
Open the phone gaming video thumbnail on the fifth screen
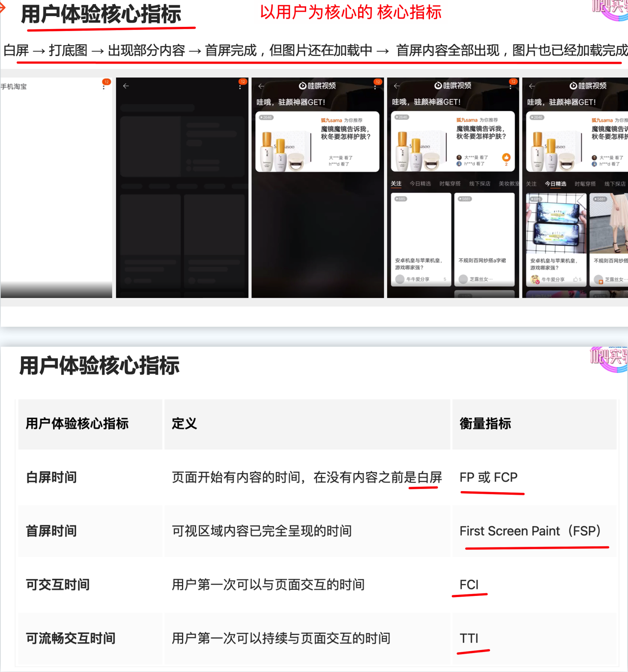click(556, 223)
